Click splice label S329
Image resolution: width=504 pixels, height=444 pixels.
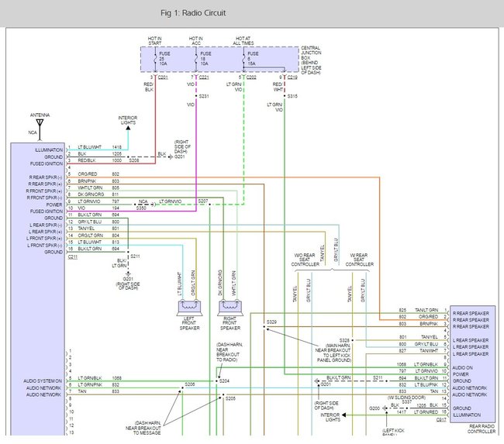pos(271,322)
